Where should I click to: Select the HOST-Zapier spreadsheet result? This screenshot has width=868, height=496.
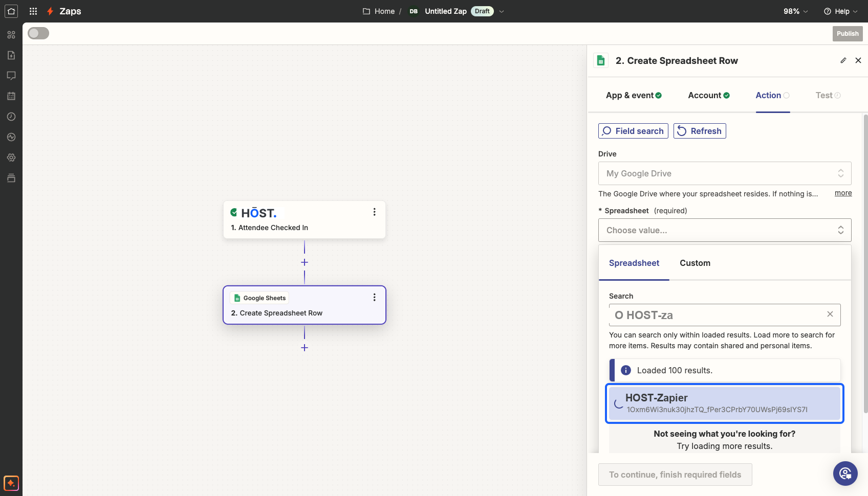[x=725, y=403]
